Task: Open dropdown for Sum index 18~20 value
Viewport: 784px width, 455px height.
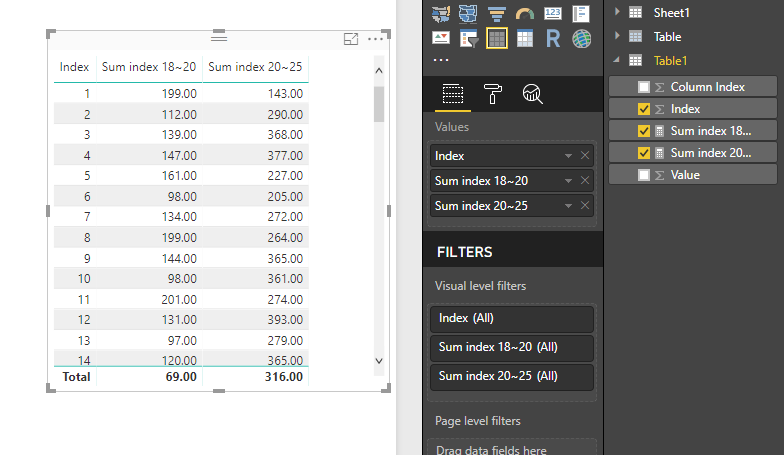Action: (568, 181)
